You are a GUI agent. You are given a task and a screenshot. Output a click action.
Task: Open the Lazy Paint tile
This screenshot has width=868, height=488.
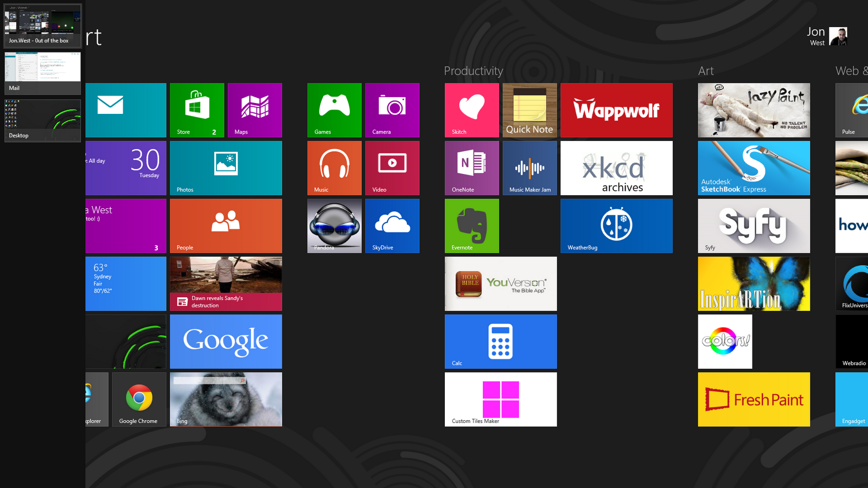[x=754, y=110]
